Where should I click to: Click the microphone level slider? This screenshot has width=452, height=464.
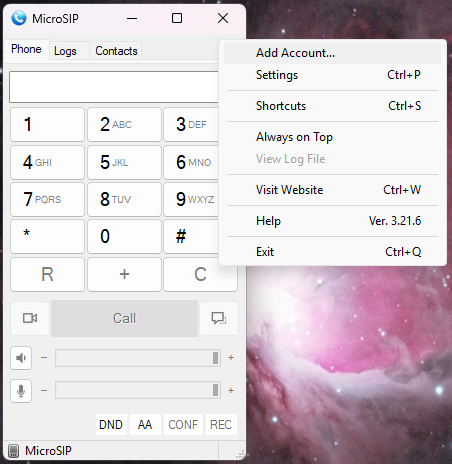coord(138,390)
